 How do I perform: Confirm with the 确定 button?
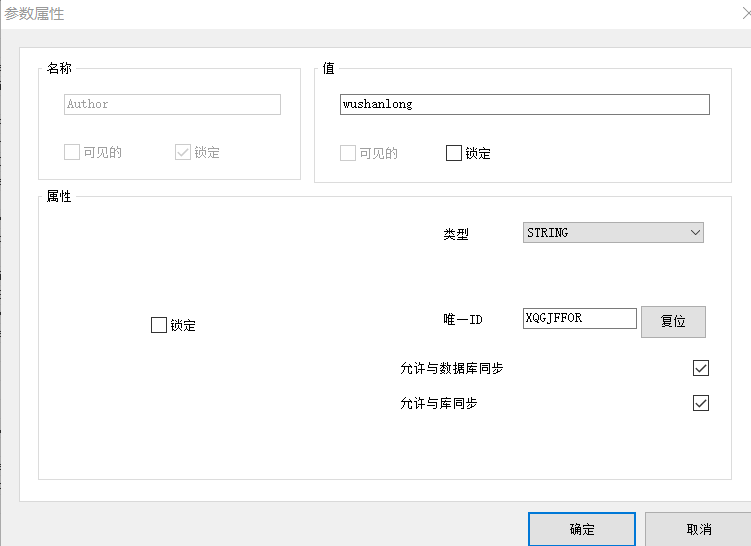582,529
